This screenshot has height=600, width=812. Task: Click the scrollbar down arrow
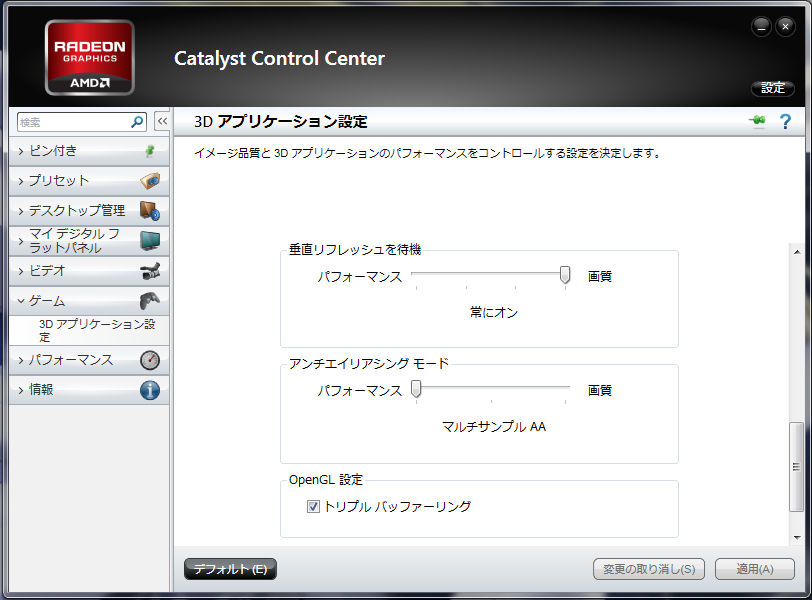click(x=797, y=537)
